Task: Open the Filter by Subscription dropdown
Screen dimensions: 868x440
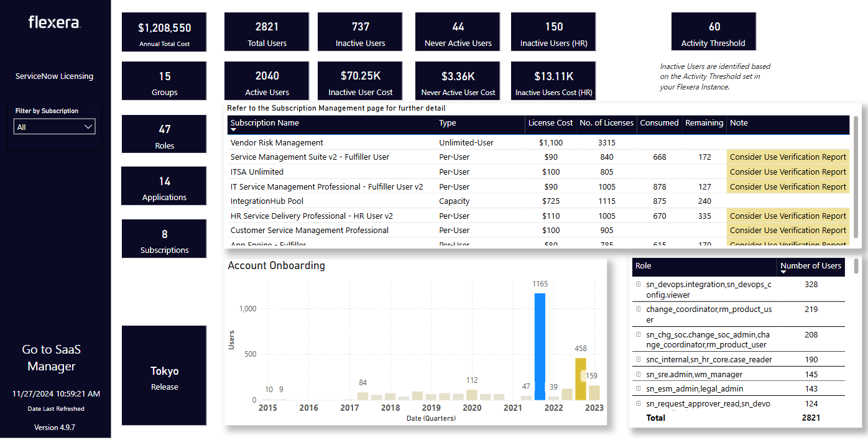Action: [55, 127]
